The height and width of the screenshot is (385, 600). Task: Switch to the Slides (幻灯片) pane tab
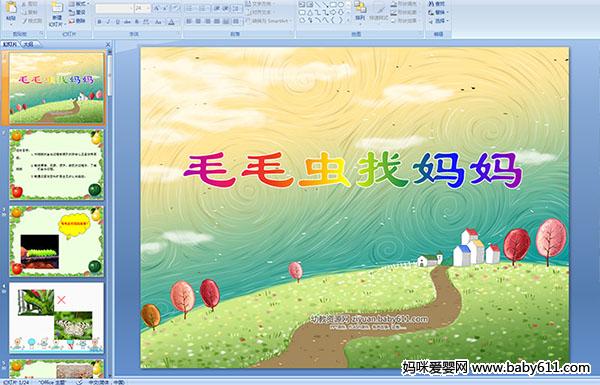[x=10, y=44]
